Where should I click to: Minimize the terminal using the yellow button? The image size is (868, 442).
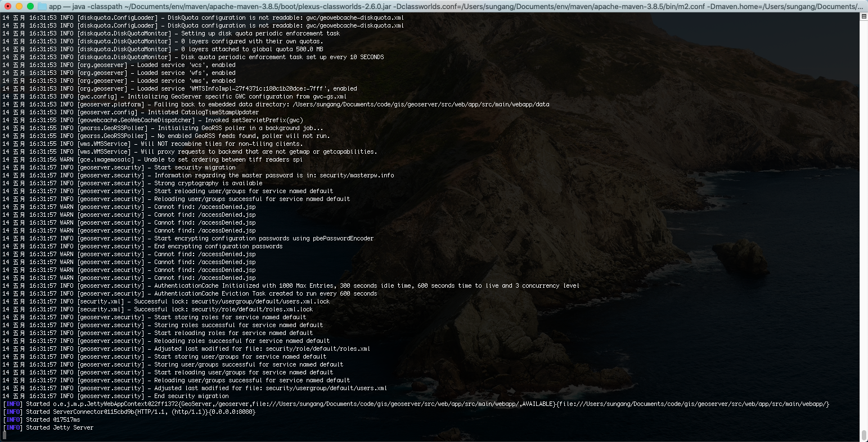click(19, 6)
